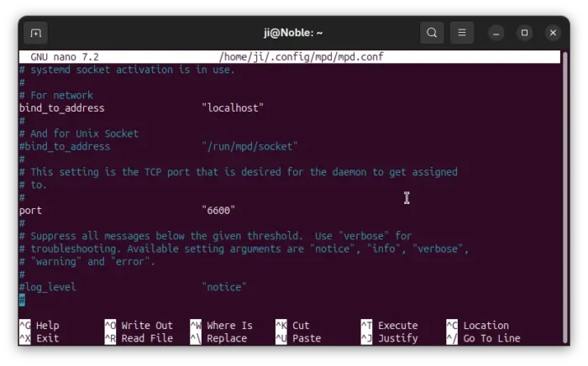Click the Read File shortcut label
The height and width of the screenshot is (366, 588).
pos(146,338)
